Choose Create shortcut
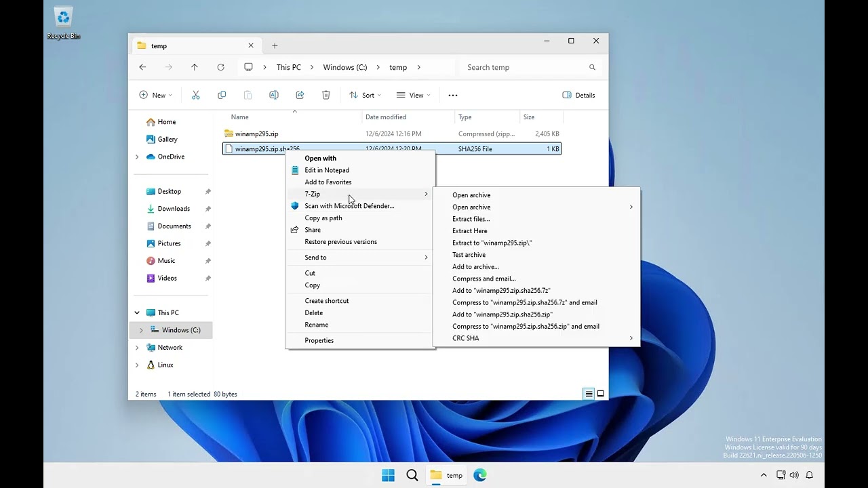 (x=360, y=300)
